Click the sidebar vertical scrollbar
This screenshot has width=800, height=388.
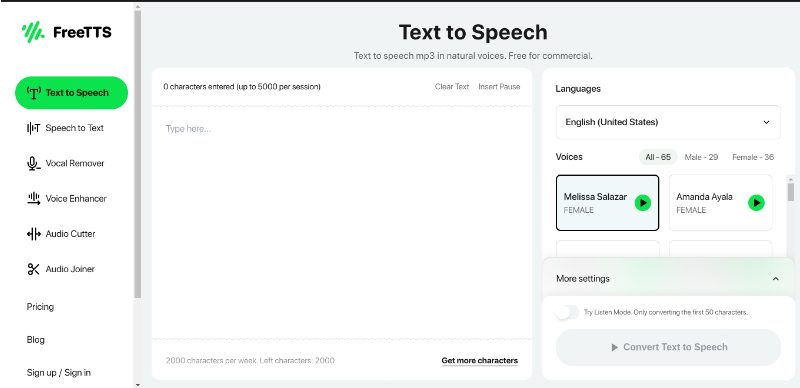click(x=137, y=153)
